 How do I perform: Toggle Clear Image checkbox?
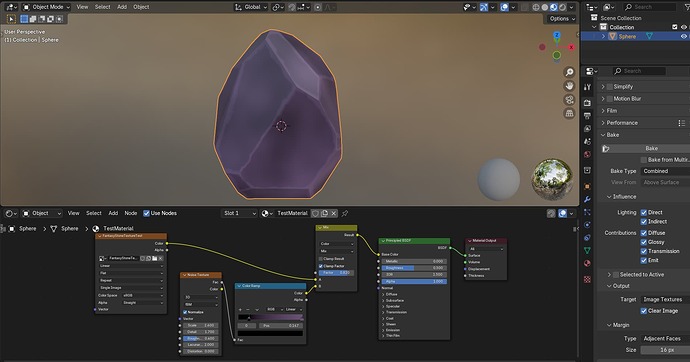644,311
